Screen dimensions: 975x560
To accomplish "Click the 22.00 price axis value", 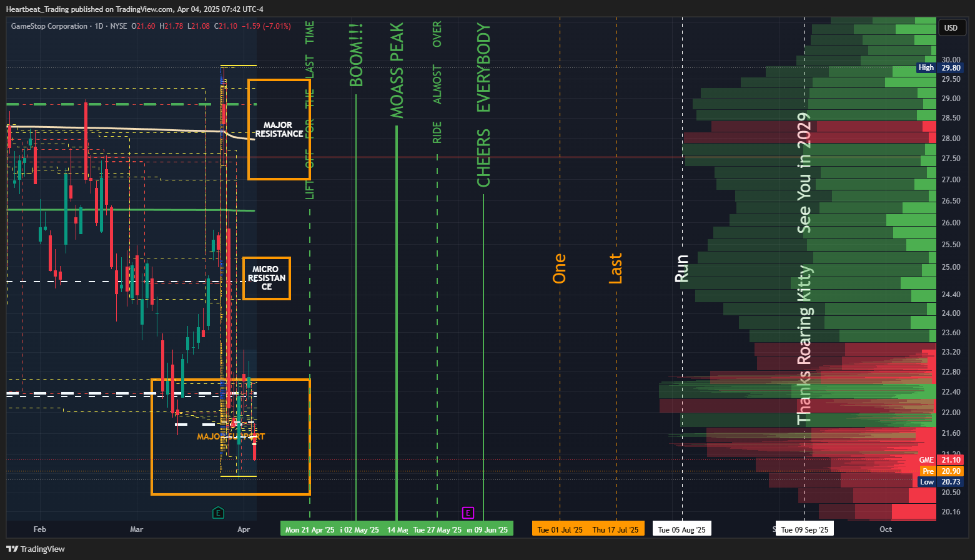I will pyautogui.click(x=951, y=413).
